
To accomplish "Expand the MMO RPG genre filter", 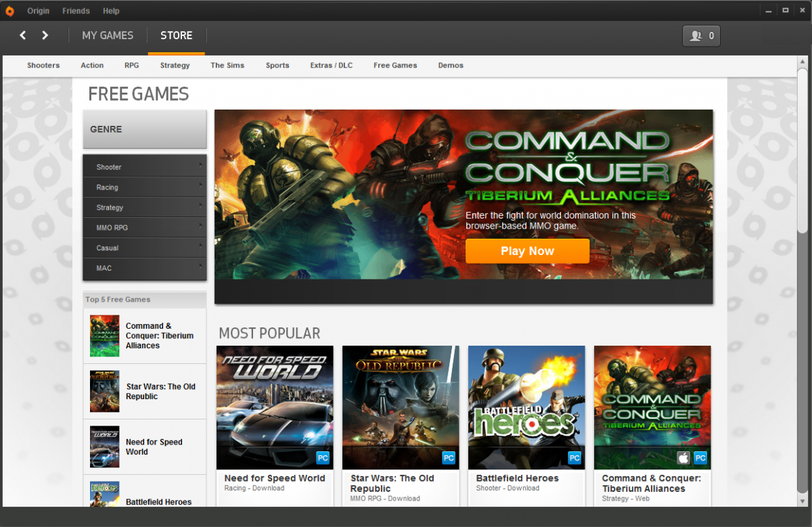I will 145,227.
